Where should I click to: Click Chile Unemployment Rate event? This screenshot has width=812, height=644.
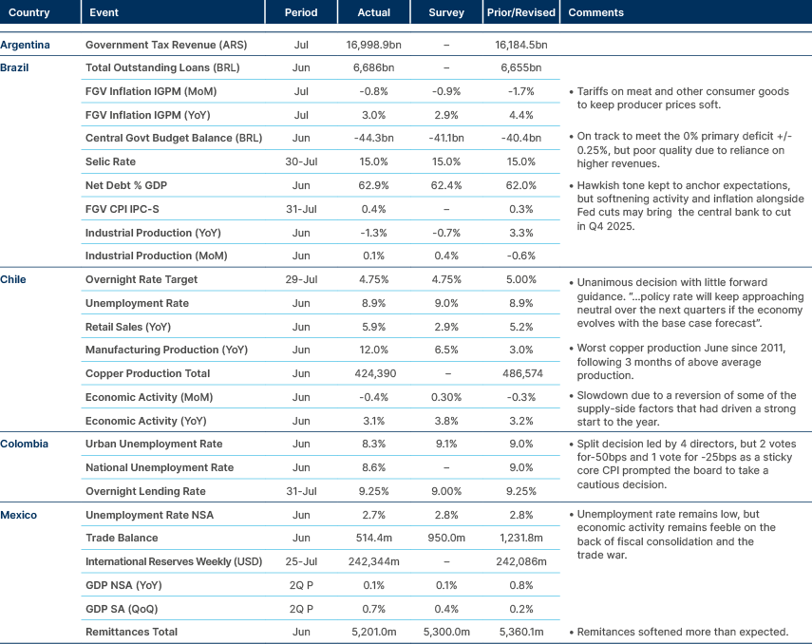point(137,303)
